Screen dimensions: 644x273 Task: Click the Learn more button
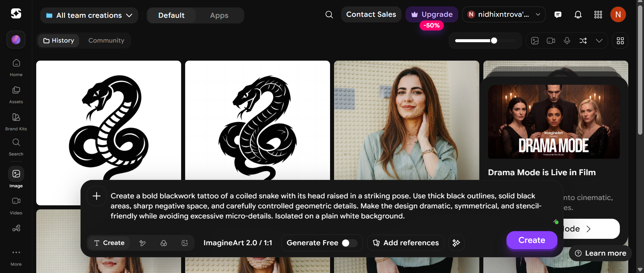click(x=600, y=253)
